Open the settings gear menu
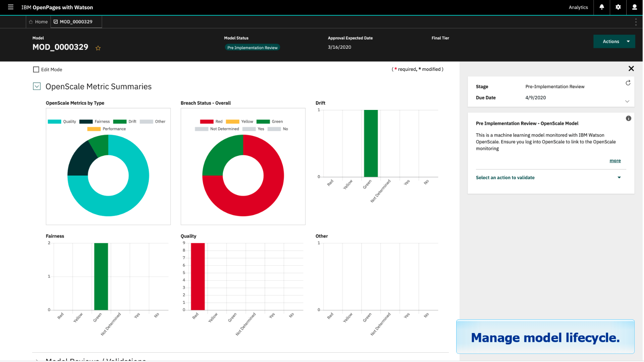Viewport: 644px width, 362px height. pyautogui.click(x=618, y=7)
